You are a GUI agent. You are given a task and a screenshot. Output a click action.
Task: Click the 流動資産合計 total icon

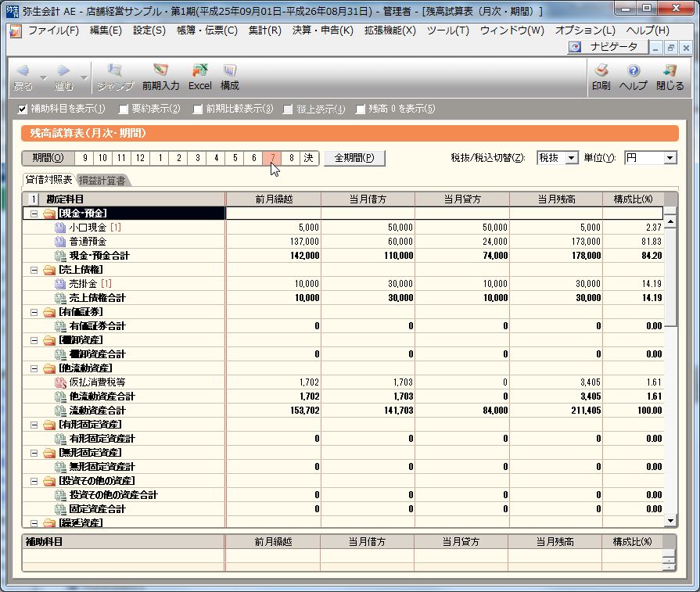coord(59,411)
